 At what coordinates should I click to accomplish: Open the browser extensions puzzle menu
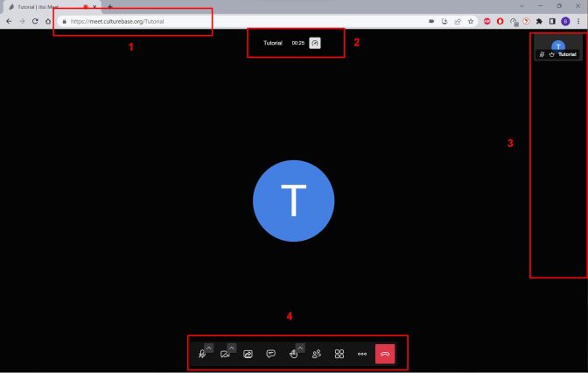click(x=540, y=21)
